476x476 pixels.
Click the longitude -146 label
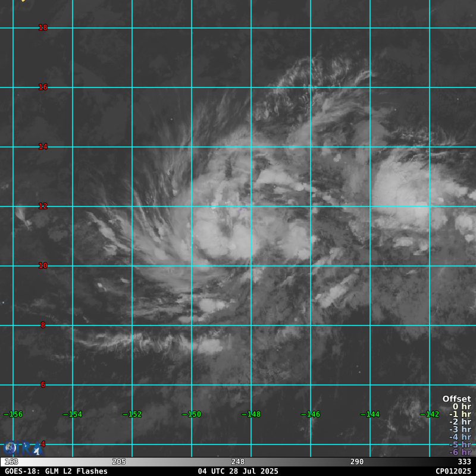coord(311,414)
